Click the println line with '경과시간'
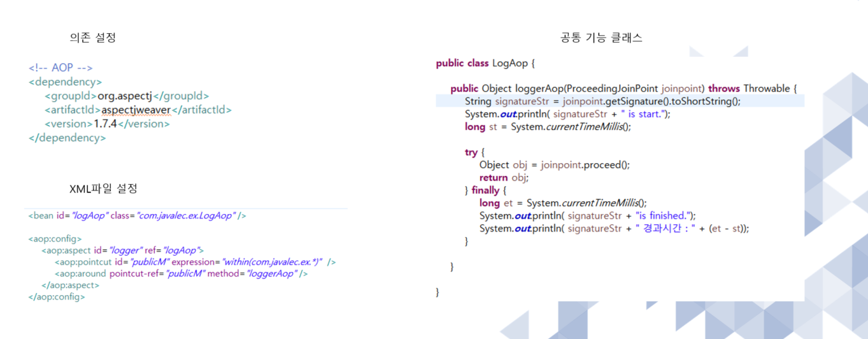 614,229
